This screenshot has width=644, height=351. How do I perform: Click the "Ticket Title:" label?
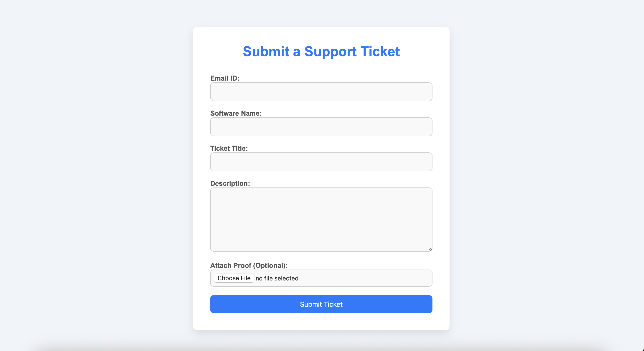point(229,148)
